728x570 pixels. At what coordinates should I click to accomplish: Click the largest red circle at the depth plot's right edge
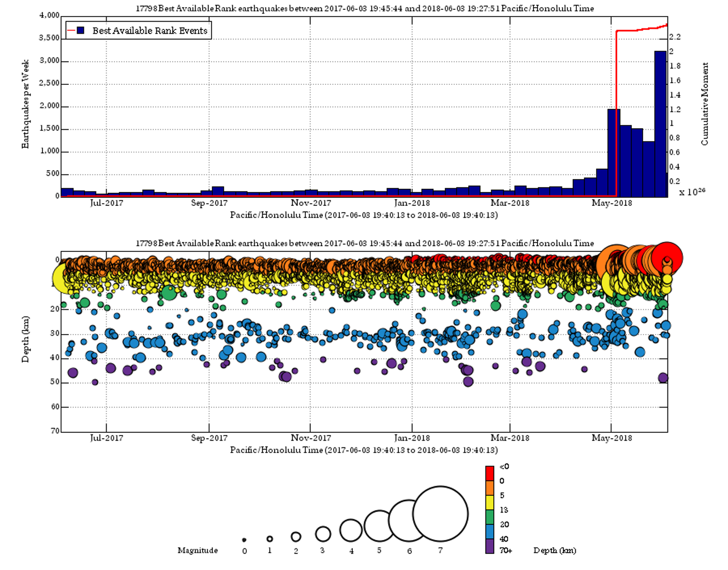tap(667, 257)
